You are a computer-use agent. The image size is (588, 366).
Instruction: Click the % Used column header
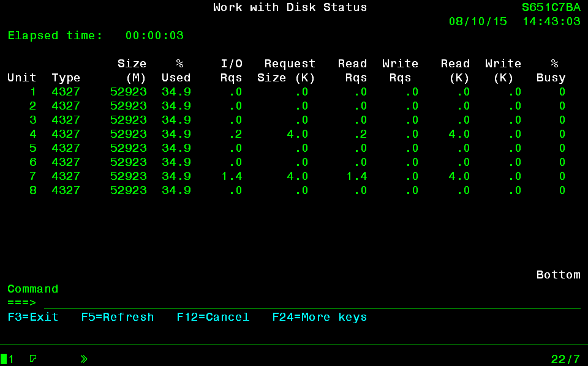click(x=176, y=70)
